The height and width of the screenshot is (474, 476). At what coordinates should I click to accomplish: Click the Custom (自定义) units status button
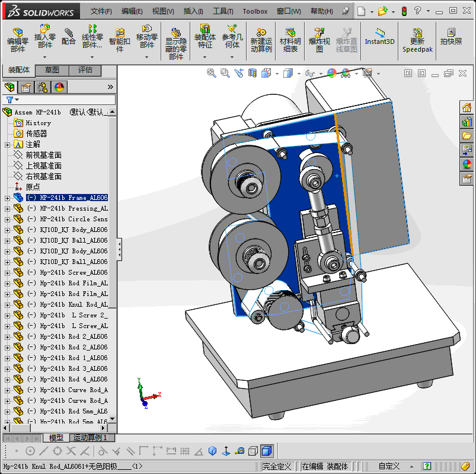tap(389, 466)
